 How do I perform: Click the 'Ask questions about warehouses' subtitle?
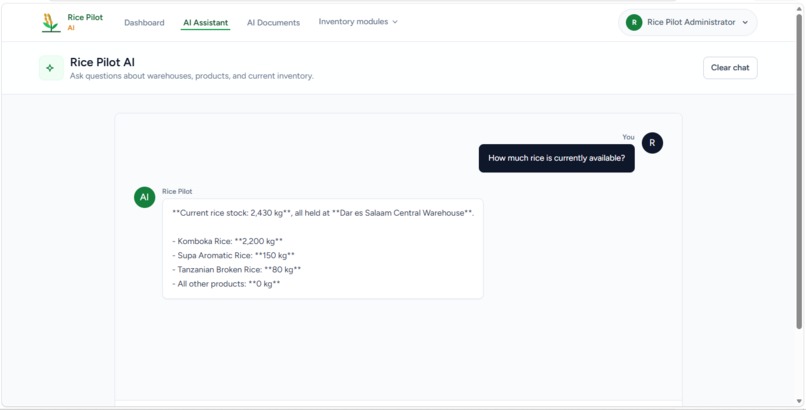[192, 76]
